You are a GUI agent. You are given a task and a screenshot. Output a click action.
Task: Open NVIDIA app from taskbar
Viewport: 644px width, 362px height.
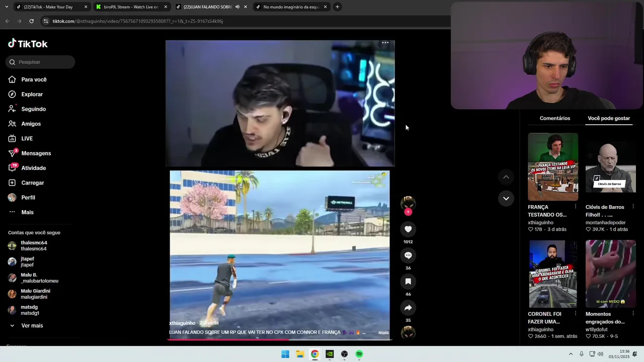coord(330,354)
